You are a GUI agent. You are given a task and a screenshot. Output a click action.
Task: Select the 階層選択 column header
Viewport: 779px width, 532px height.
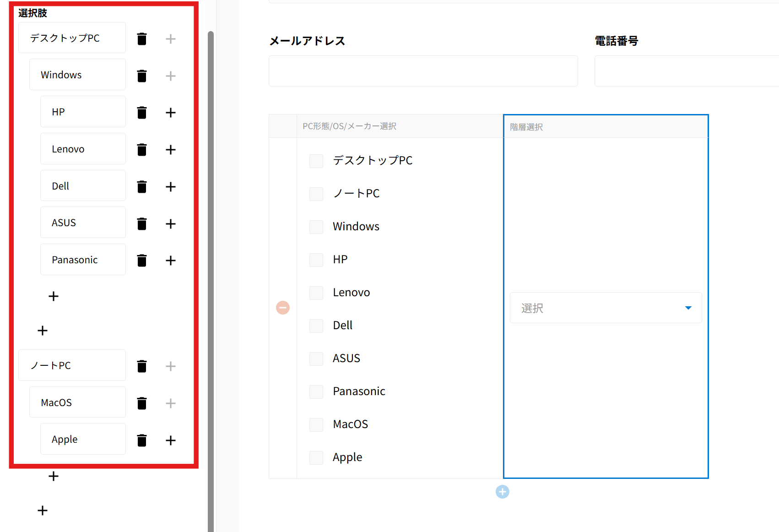[606, 126]
